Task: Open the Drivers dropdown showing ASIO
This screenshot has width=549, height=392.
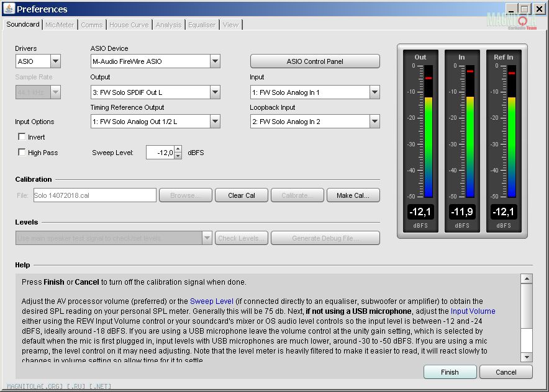Action: point(55,61)
